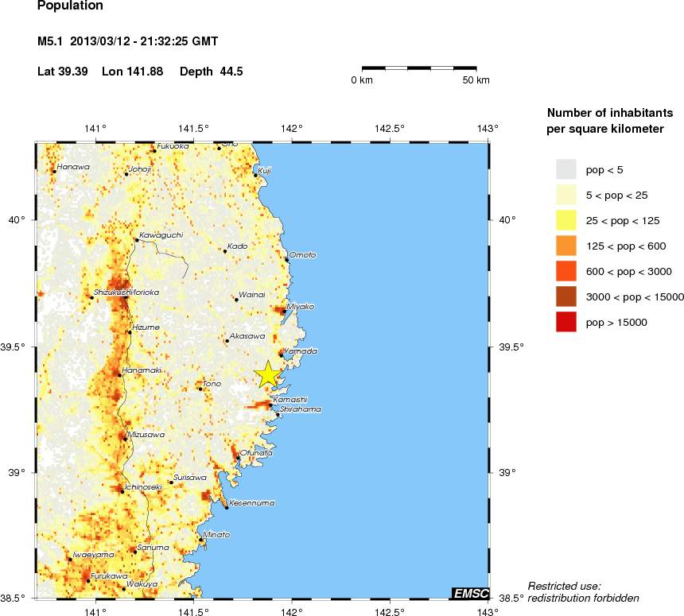Click the EMSC logo on the map
This screenshot has height=616, width=684.
coord(469,593)
